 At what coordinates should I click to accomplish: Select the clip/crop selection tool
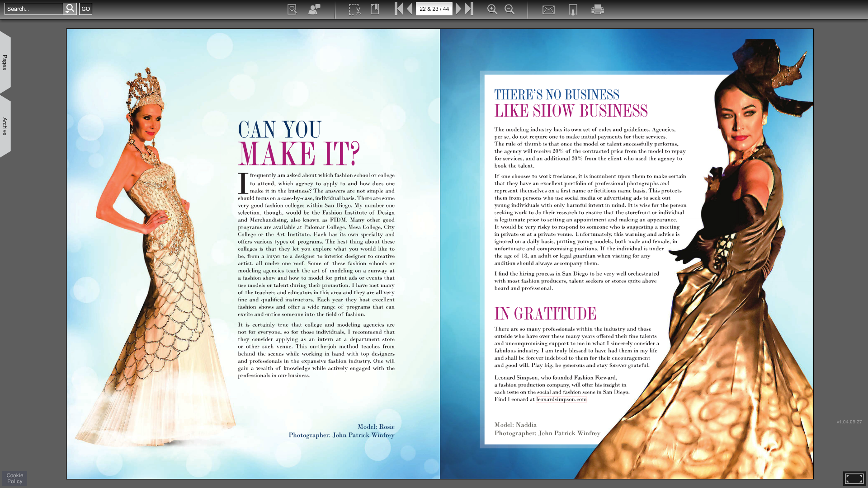[354, 9]
